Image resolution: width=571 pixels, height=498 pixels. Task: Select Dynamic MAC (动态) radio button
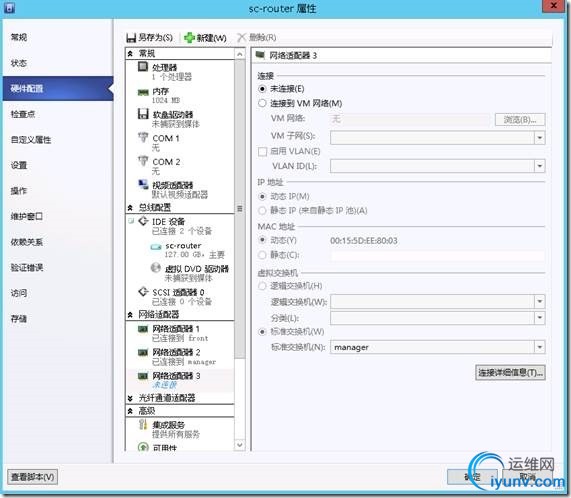pyautogui.click(x=262, y=240)
